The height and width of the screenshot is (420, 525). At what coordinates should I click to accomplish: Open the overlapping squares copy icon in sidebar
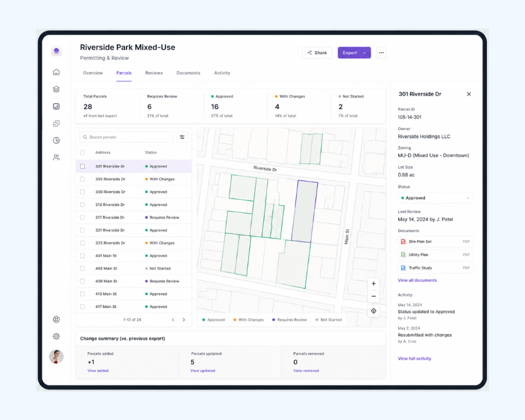coord(56,124)
